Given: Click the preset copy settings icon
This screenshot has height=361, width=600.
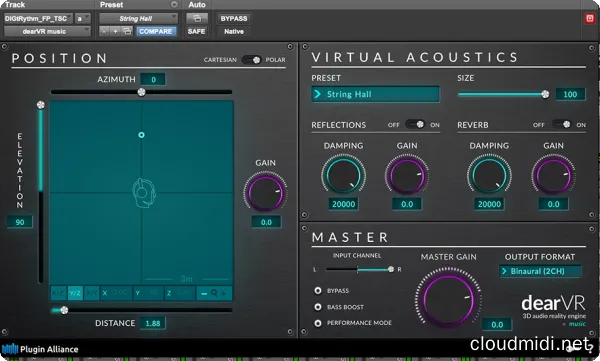Looking at the screenshot, I should (127, 31).
